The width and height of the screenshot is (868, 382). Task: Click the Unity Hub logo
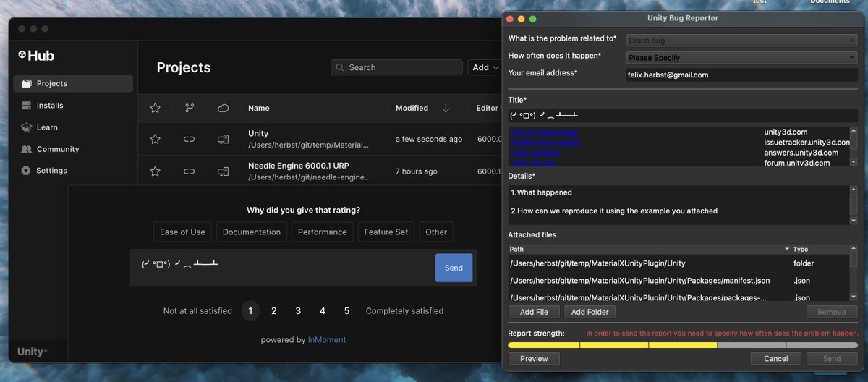click(x=36, y=55)
